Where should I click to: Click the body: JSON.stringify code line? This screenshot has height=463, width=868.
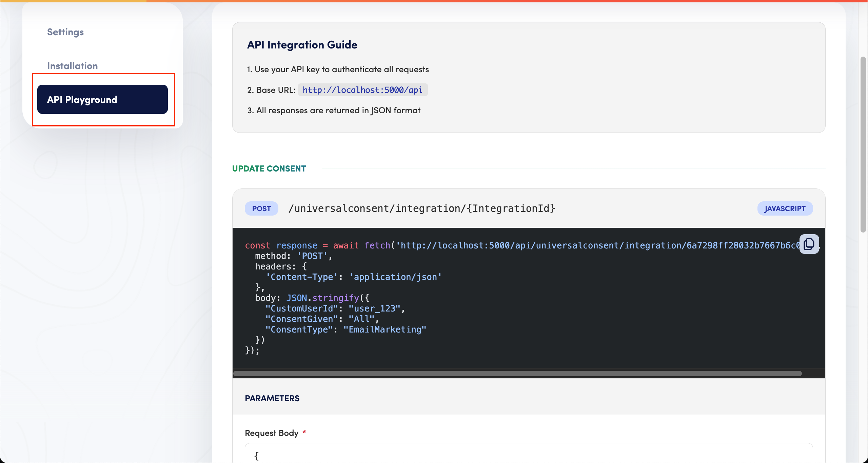point(312,298)
